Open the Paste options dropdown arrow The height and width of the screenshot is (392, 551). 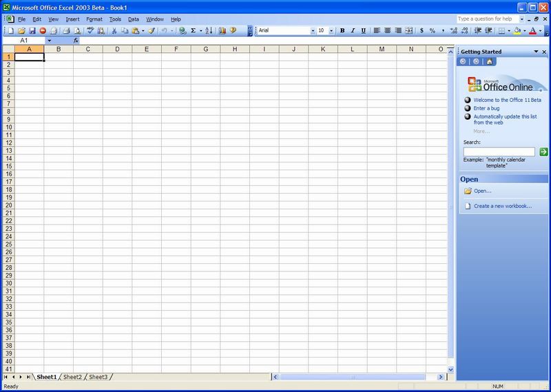pos(143,30)
